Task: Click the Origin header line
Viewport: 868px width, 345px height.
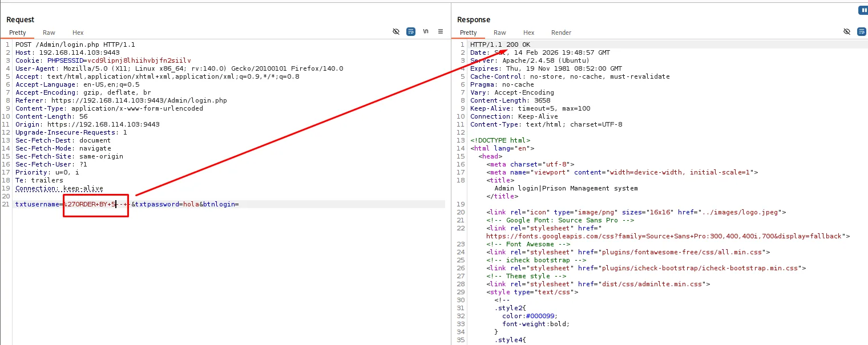Action: (87, 124)
